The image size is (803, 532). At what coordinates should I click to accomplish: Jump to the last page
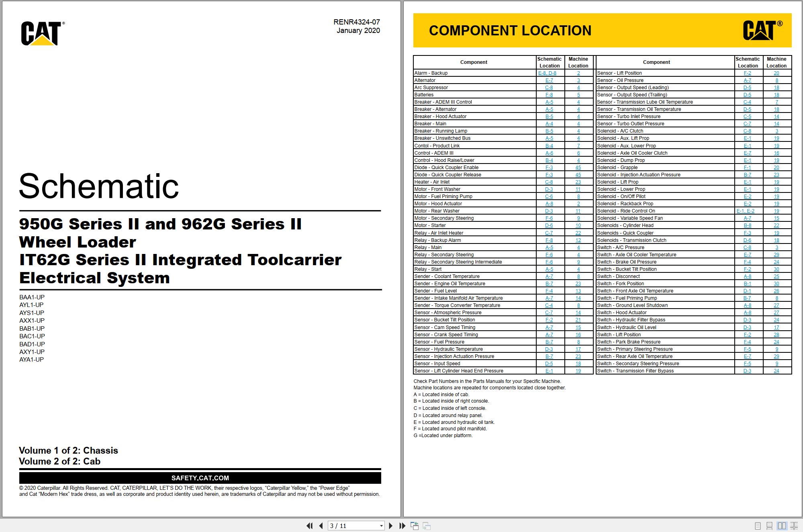coord(402,526)
